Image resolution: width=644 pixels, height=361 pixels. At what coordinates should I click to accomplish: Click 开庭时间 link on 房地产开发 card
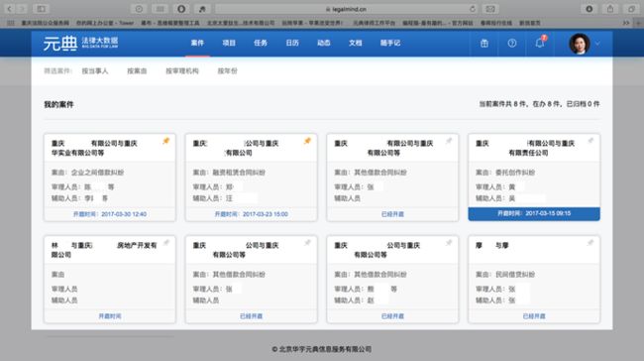point(110,316)
